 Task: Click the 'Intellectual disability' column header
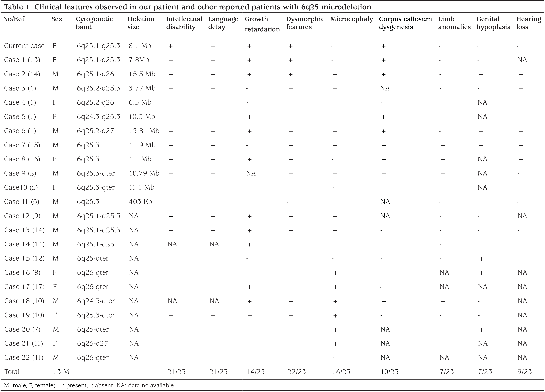(184, 23)
